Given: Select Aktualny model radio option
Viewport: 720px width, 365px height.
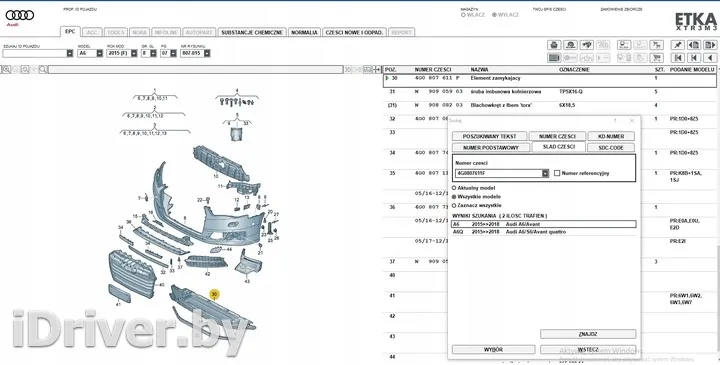Looking at the screenshot, I should 454,188.
